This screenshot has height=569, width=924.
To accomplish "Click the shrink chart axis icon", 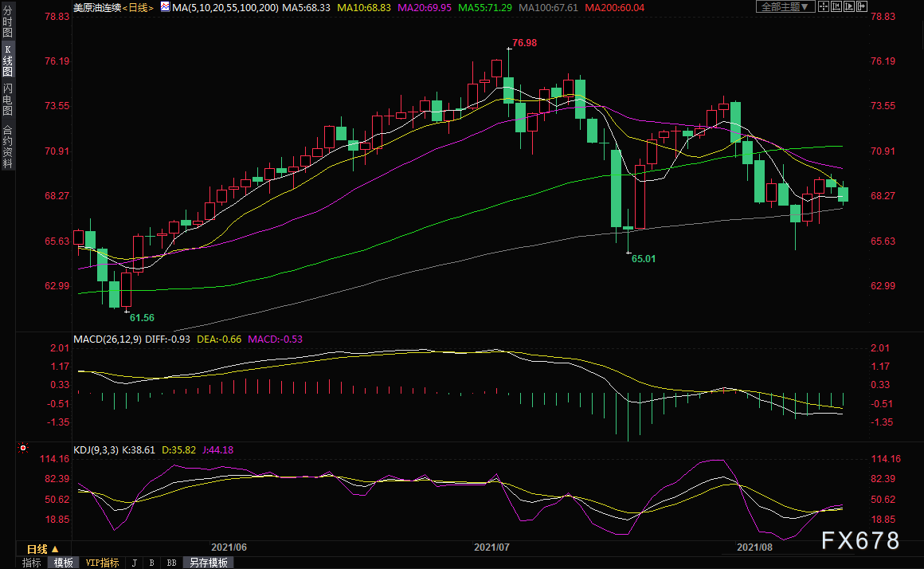I will coord(836,7).
